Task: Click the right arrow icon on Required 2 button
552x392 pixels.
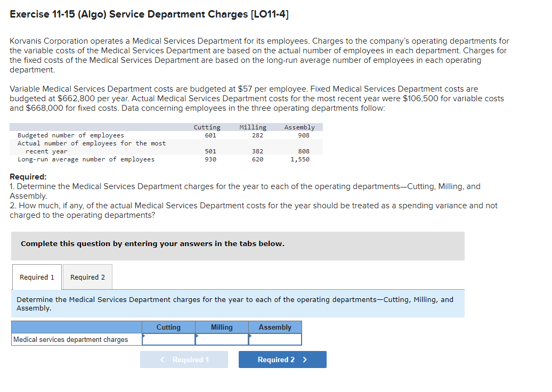Action: coord(305,360)
